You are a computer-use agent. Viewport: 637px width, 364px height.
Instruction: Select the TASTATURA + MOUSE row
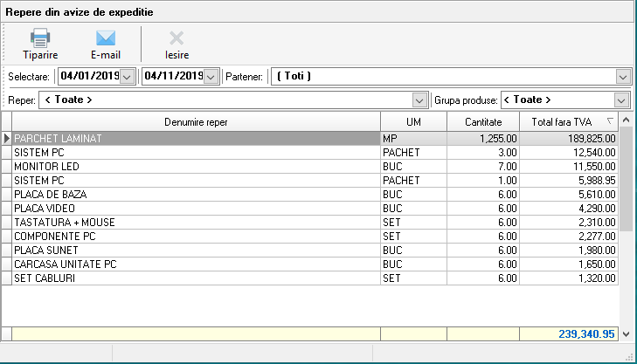[x=196, y=222]
